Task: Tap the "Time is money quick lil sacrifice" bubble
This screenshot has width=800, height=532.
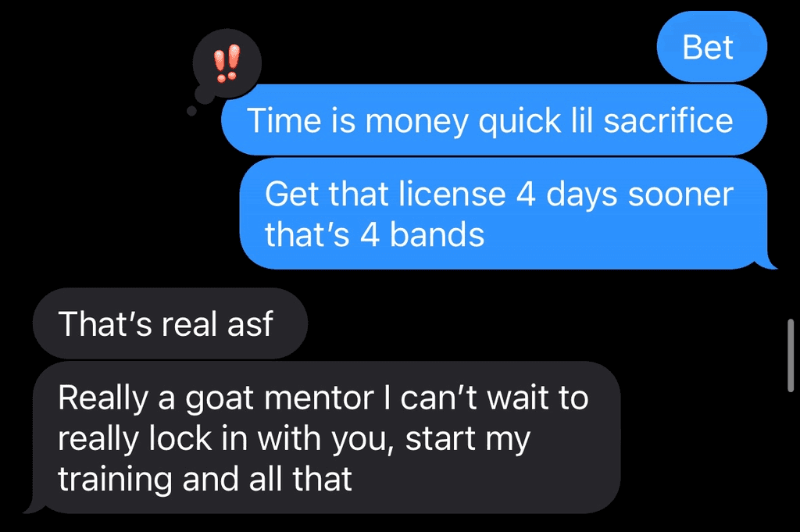Action: tap(494, 120)
